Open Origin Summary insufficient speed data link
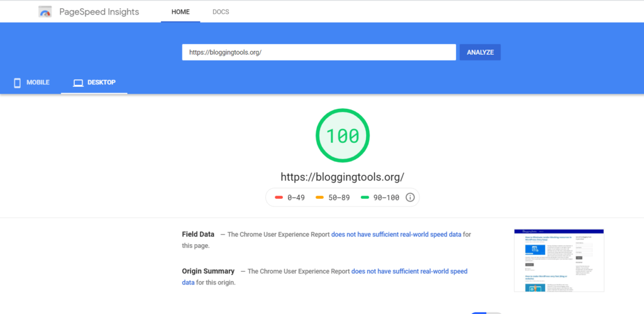 (325, 277)
